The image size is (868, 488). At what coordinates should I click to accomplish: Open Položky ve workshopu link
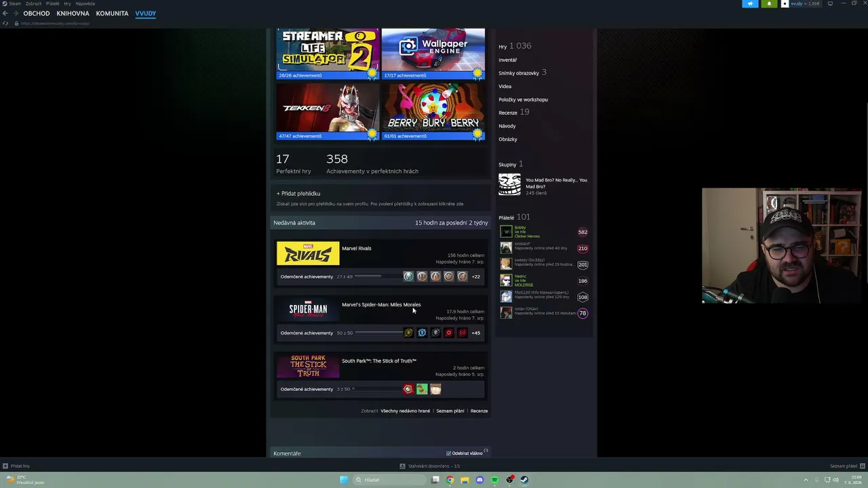click(524, 100)
